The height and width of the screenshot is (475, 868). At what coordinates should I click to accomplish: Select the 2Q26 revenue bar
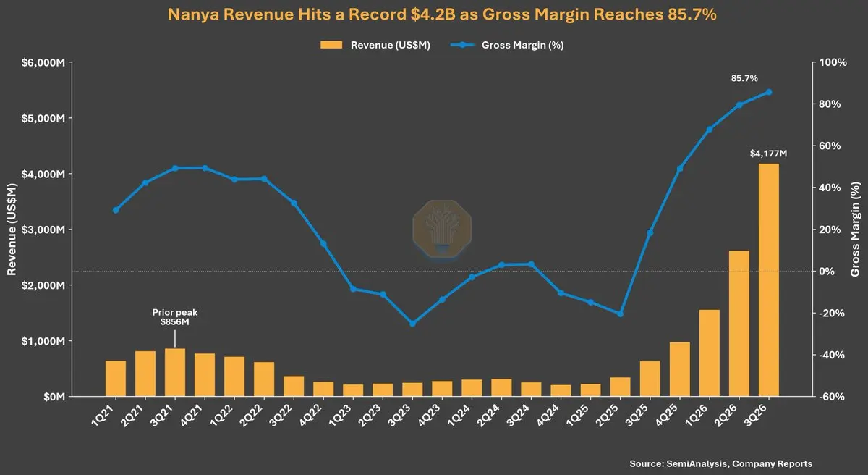739,324
